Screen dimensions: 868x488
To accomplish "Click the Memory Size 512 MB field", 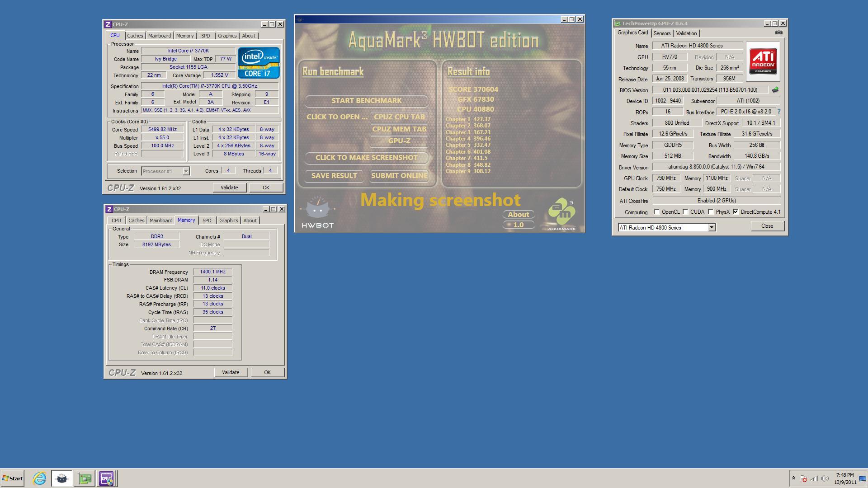I will [x=673, y=156].
